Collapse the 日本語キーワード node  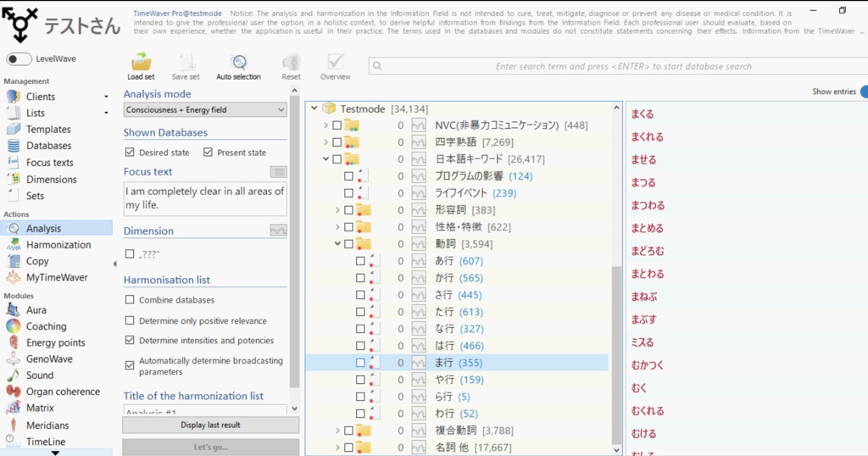point(326,159)
